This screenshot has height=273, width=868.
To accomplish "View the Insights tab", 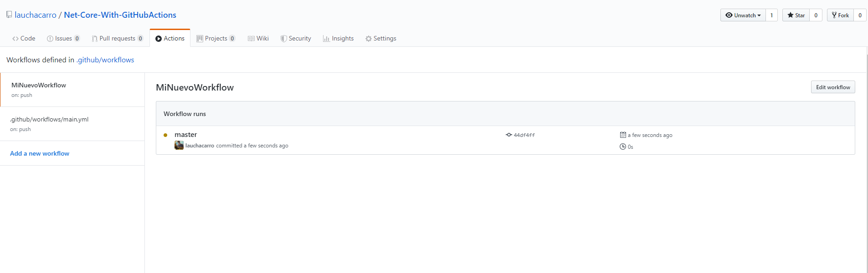I will [x=338, y=38].
